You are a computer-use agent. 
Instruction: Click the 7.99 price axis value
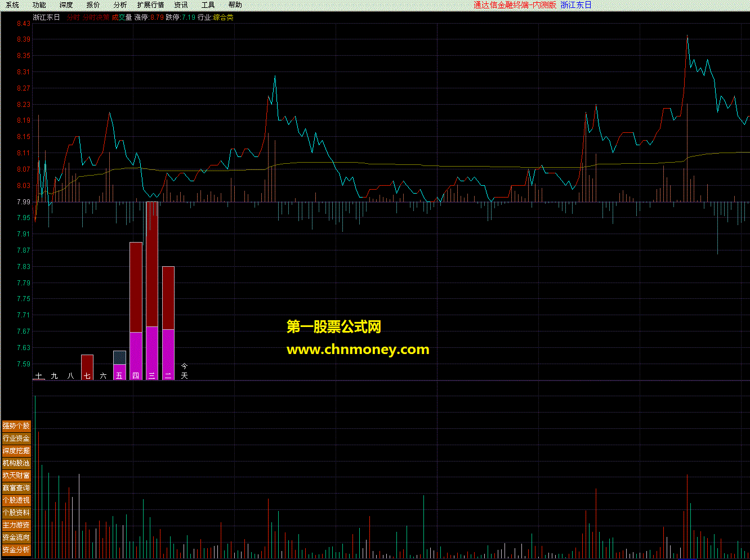(24, 202)
